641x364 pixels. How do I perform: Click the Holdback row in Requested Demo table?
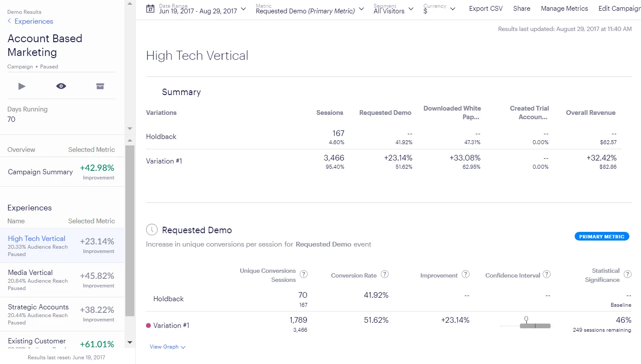point(389,299)
